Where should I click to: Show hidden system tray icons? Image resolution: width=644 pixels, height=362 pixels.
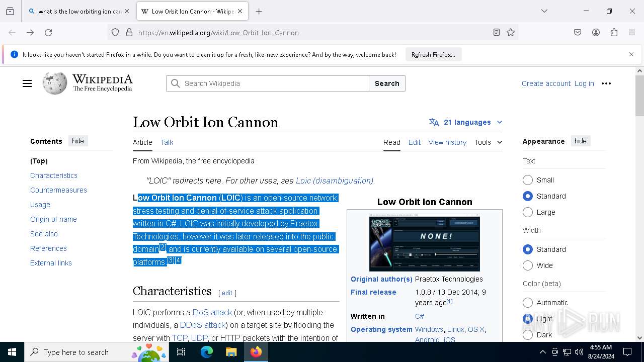[x=542, y=352]
